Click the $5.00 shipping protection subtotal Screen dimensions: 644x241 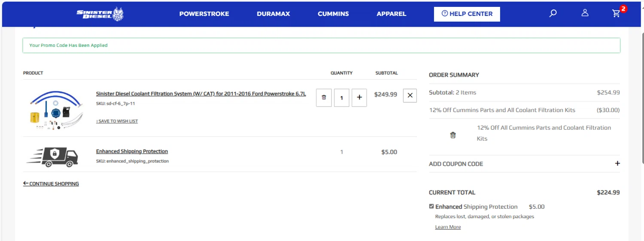[389, 152]
